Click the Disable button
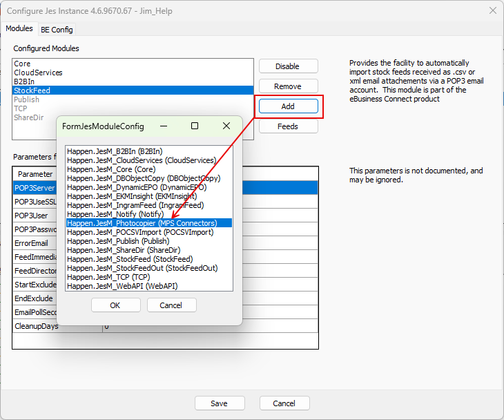504x420 pixels. pos(288,66)
